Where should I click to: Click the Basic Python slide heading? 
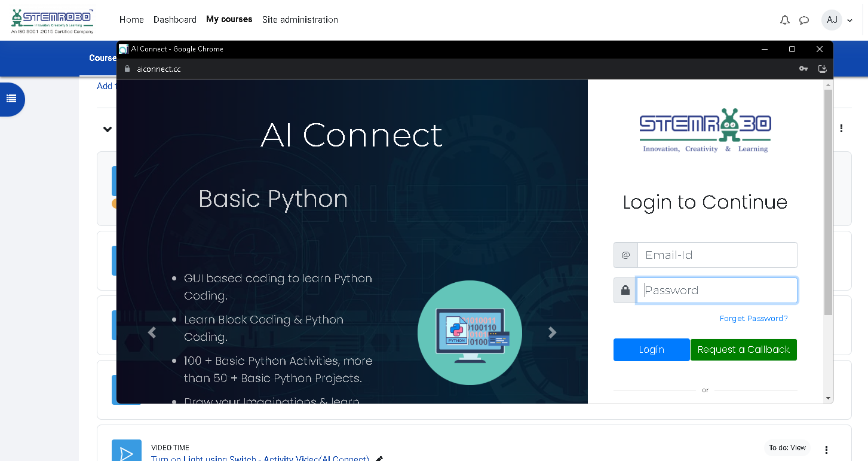(x=273, y=199)
